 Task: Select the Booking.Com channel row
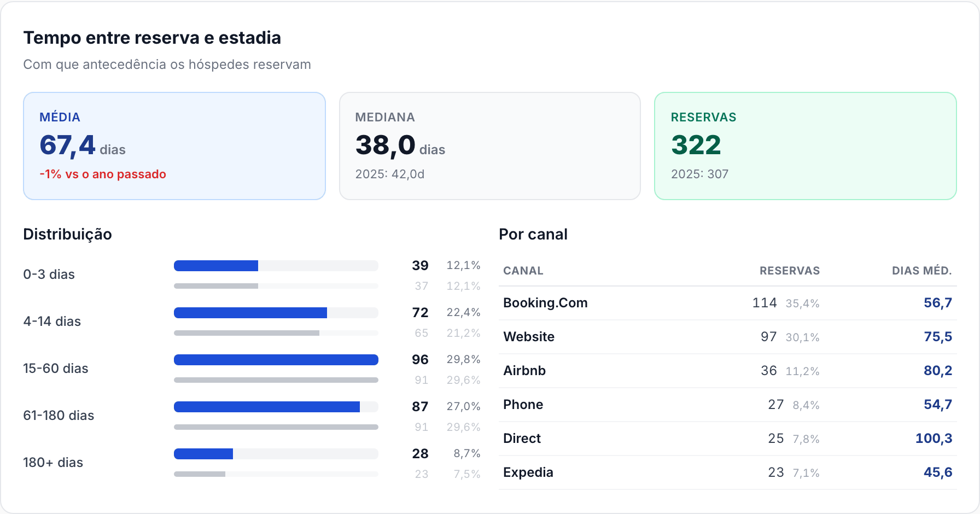pyautogui.click(x=728, y=303)
